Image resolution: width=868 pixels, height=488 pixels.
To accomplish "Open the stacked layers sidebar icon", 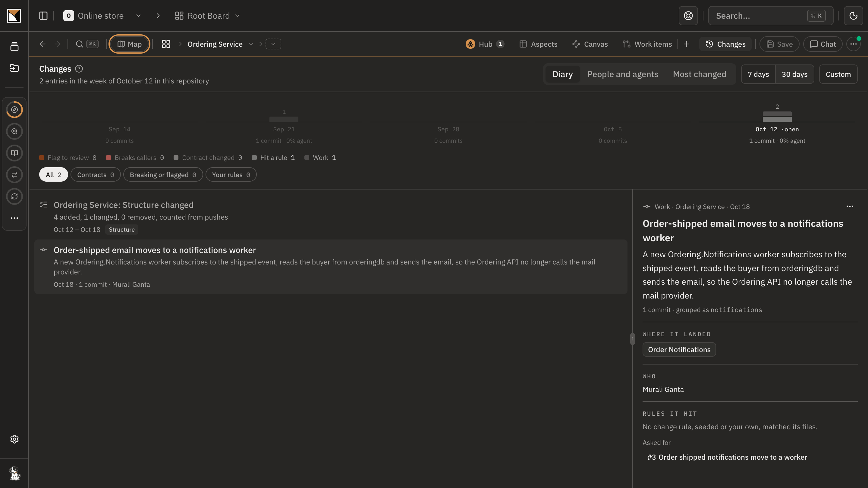I will pyautogui.click(x=14, y=46).
